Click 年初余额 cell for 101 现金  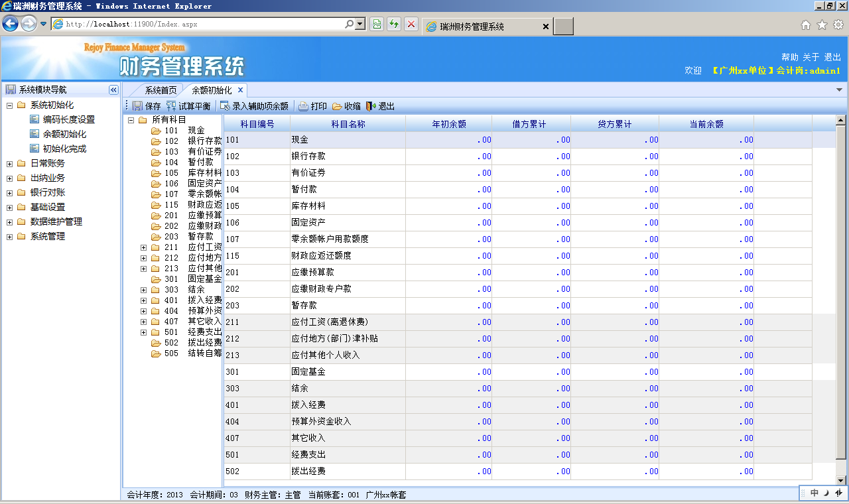point(448,140)
